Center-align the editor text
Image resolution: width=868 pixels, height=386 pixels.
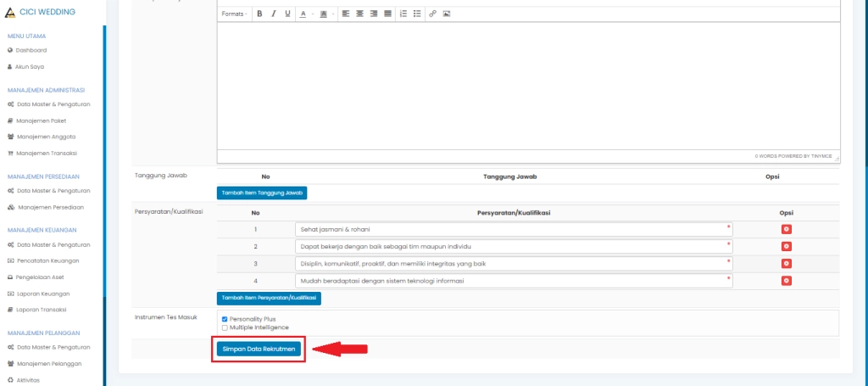pyautogui.click(x=360, y=14)
